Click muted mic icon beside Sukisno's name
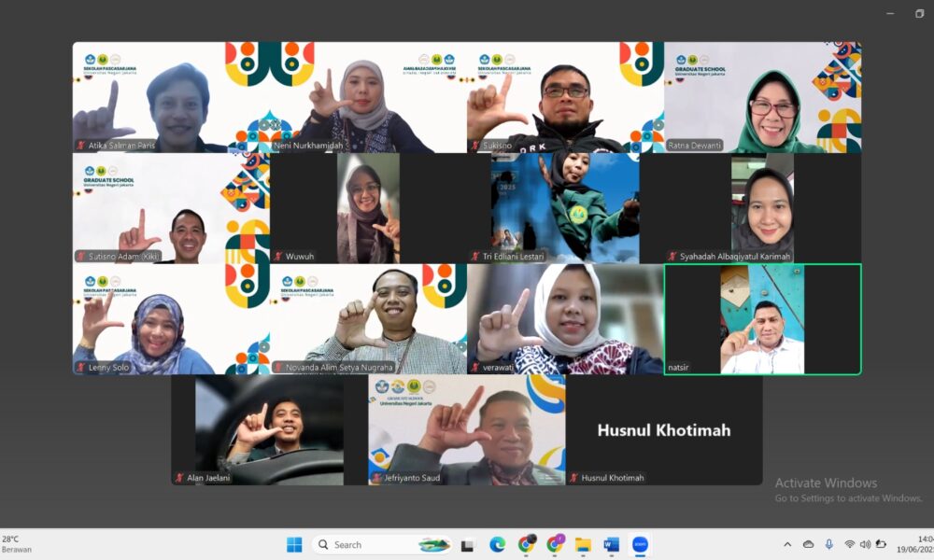The height and width of the screenshot is (560, 934). [x=475, y=146]
